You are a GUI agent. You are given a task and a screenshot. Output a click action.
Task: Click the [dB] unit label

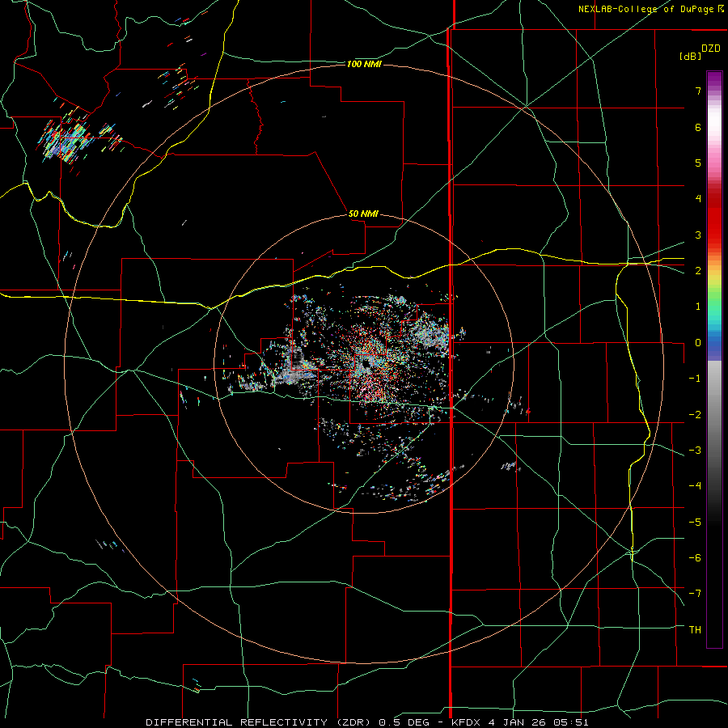(x=690, y=56)
